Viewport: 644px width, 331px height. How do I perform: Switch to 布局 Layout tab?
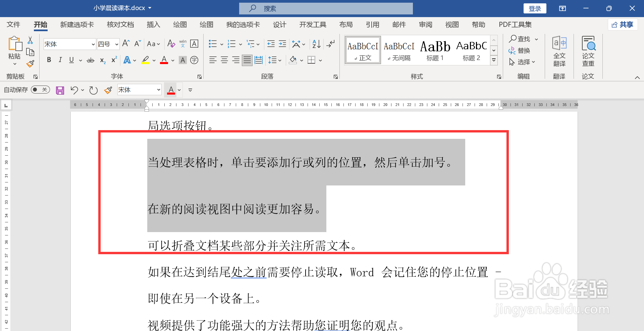346,24
